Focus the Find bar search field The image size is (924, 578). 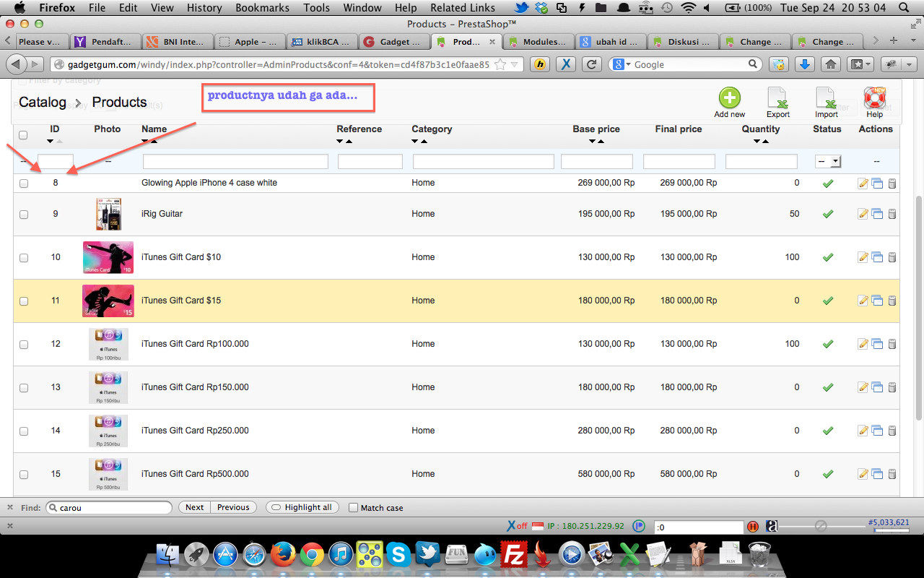point(109,507)
